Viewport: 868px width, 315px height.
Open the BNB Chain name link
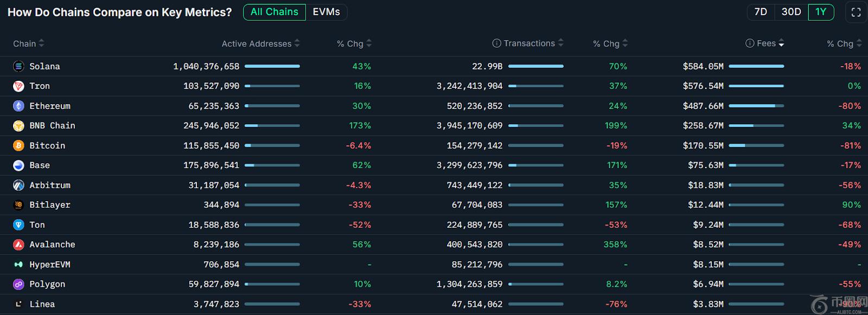pos(52,126)
